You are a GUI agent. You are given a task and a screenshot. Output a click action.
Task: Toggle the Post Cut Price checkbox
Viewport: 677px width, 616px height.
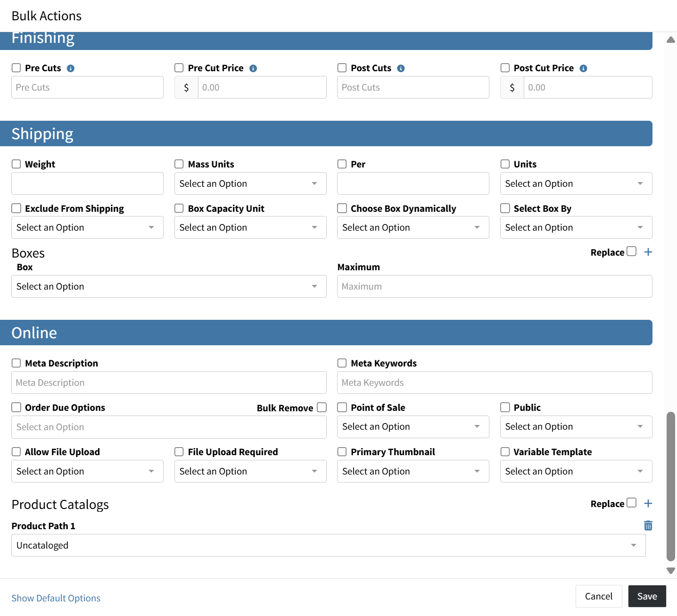pos(505,68)
